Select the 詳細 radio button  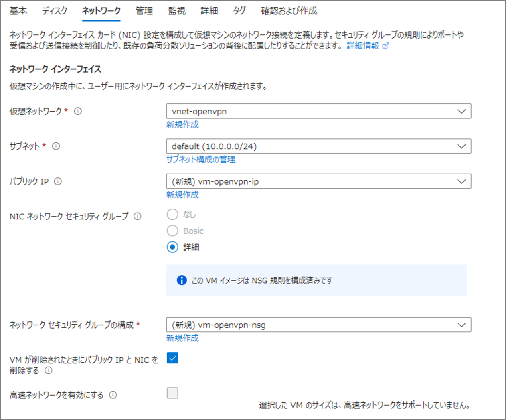coord(172,247)
